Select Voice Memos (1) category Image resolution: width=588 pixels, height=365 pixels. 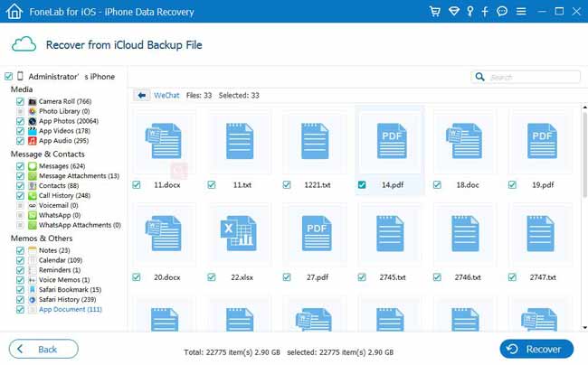point(64,280)
